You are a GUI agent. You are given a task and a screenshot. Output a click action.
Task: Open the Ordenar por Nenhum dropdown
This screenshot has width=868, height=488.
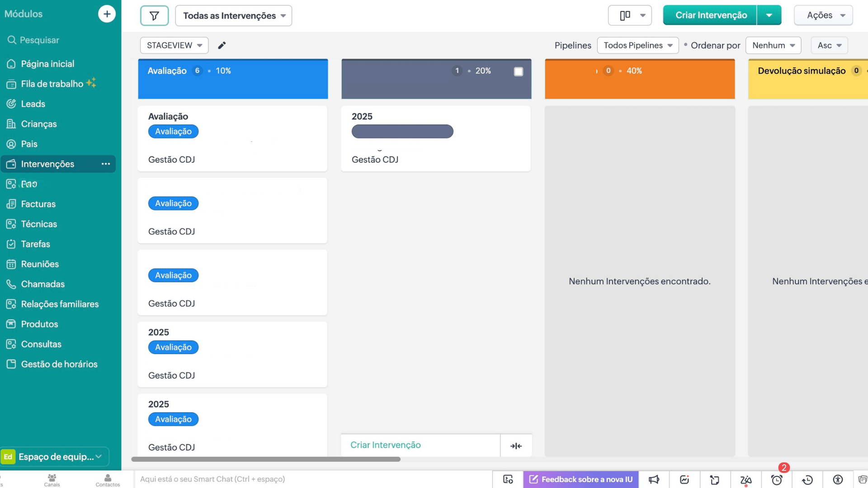[773, 45]
